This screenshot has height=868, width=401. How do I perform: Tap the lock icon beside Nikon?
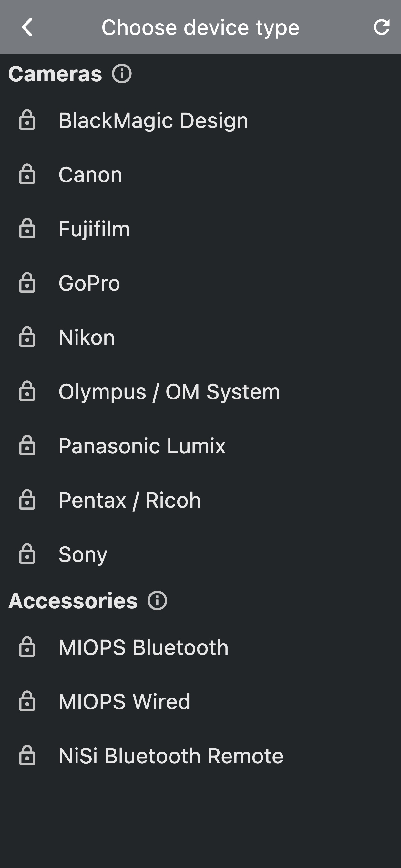coord(27,337)
